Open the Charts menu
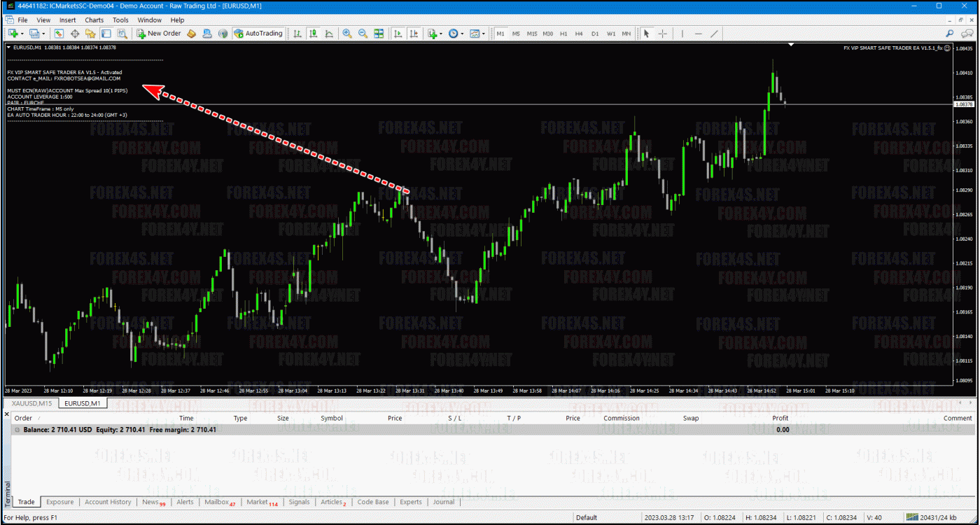 coord(94,20)
